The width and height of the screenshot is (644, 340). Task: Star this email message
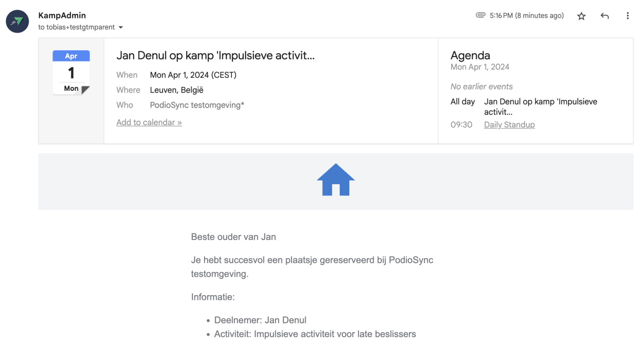coord(581,16)
